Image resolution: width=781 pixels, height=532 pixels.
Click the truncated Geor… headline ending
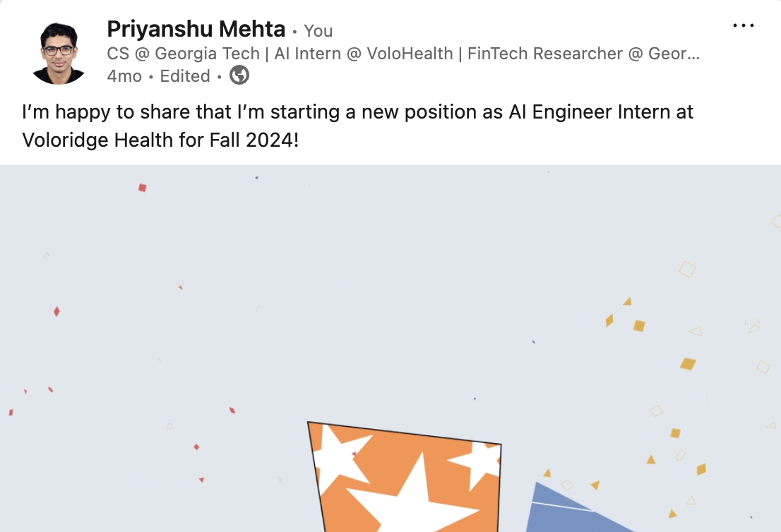tap(674, 53)
